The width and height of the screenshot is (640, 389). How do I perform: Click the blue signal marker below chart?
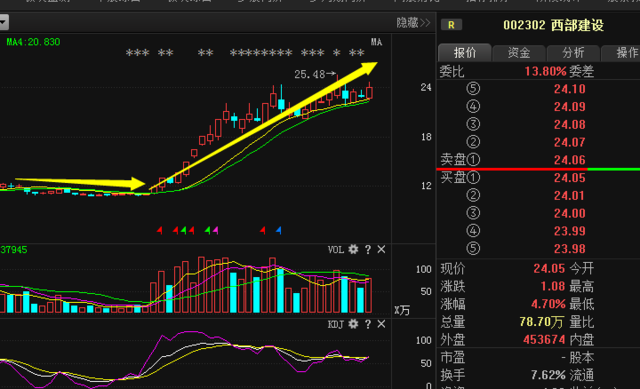coord(278,231)
